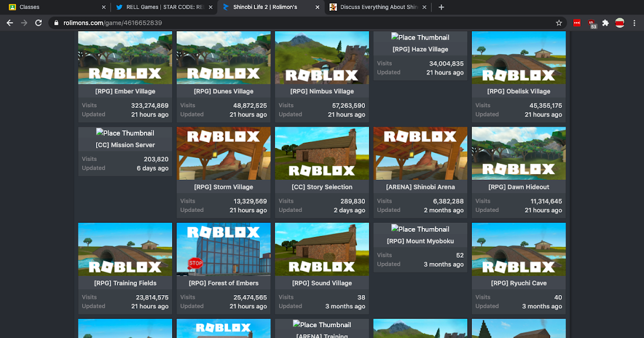The width and height of the screenshot is (644, 338).
Task: Open Mount Myoboku broken thumbnail image
Action: 420,229
